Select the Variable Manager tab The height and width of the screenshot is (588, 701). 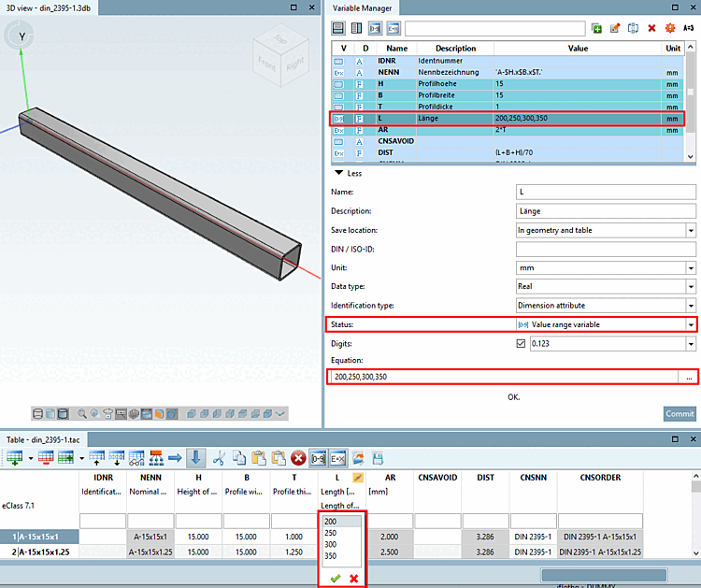click(x=360, y=7)
